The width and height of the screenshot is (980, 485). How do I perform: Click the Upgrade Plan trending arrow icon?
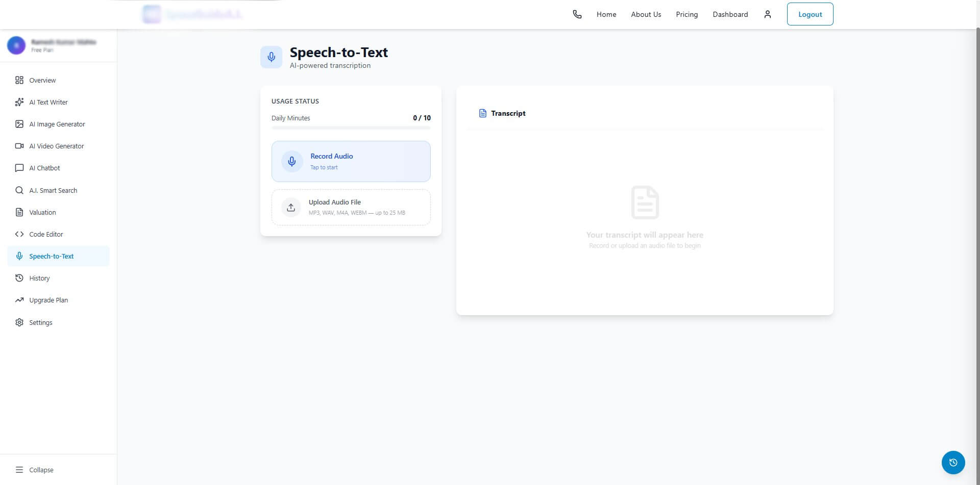[x=19, y=300]
